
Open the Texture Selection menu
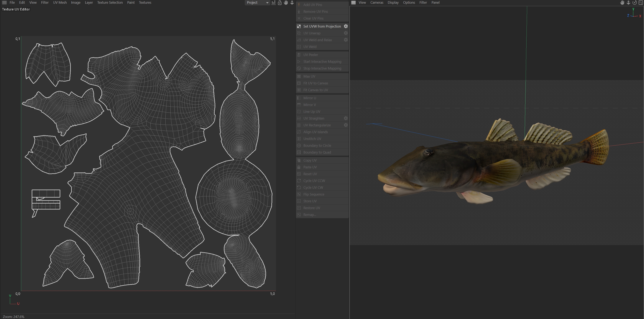pyautogui.click(x=110, y=2)
